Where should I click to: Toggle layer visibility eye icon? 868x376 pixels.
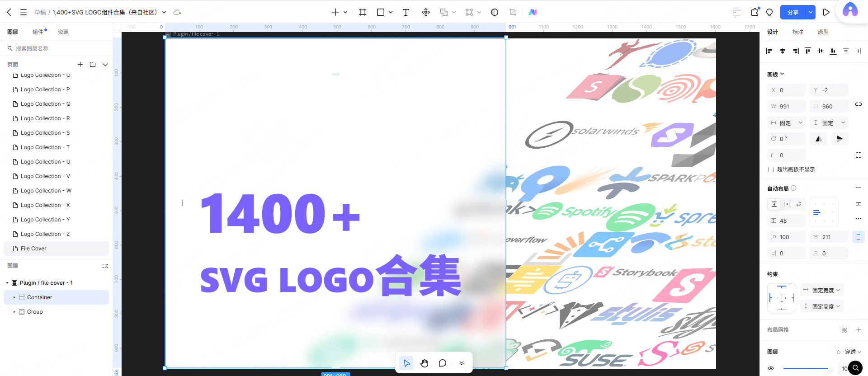tap(771, 368)
